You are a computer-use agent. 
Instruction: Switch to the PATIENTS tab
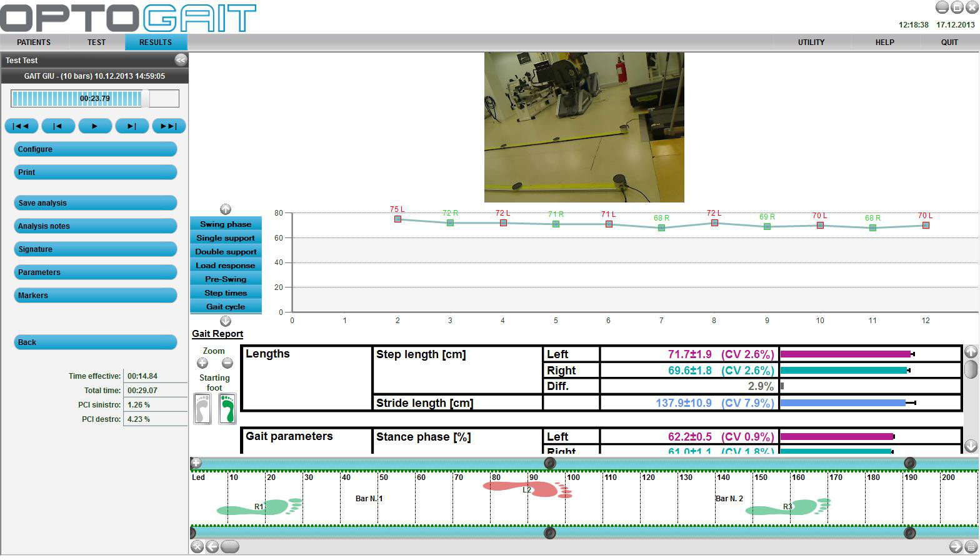tap(34, 42)
